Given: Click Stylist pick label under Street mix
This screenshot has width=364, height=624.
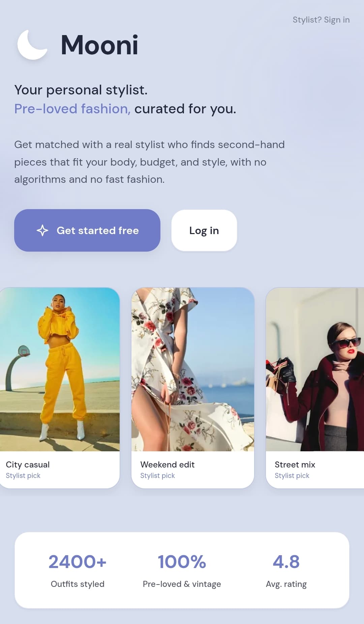Looking at the screenshot, I should coord(292,476).
